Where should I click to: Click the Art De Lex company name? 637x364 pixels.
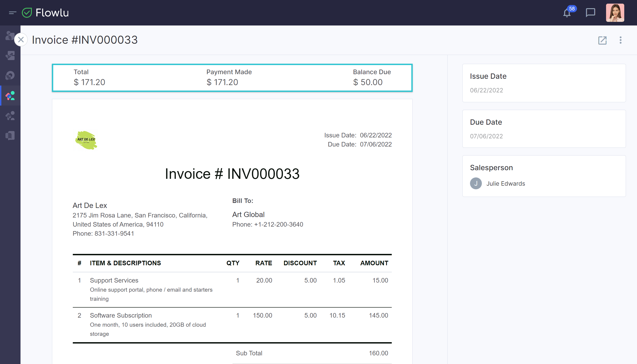click(x=90, y=205)
